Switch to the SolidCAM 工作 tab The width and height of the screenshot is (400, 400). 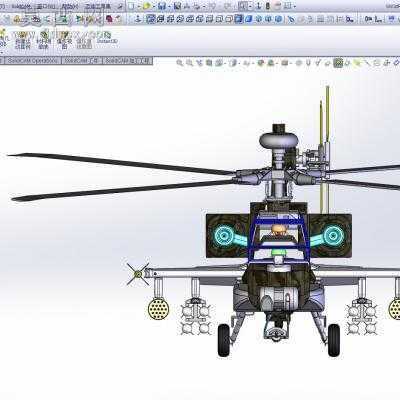[x=82, y=61]
